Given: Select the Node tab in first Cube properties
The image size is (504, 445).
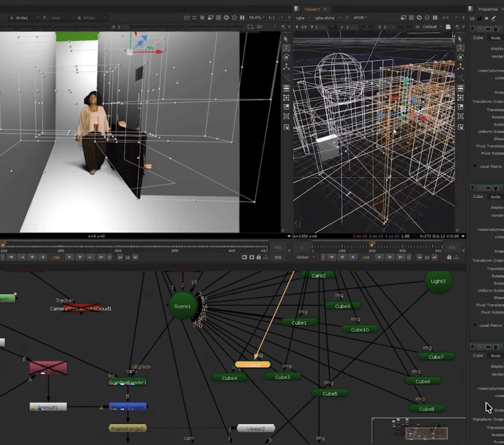Looking at the screenshot, I should [x=495, y=38].
